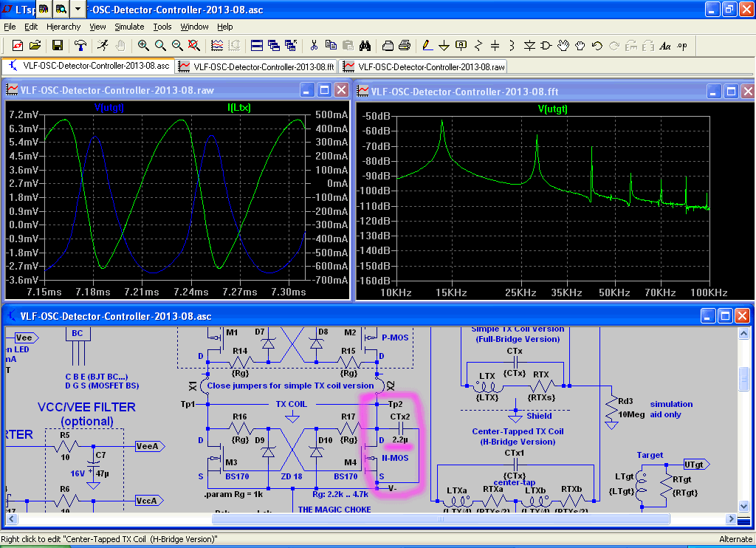Click the Save diskette icon
The width and height of the screenshot is (756, 548).
(x=58, y=45)
